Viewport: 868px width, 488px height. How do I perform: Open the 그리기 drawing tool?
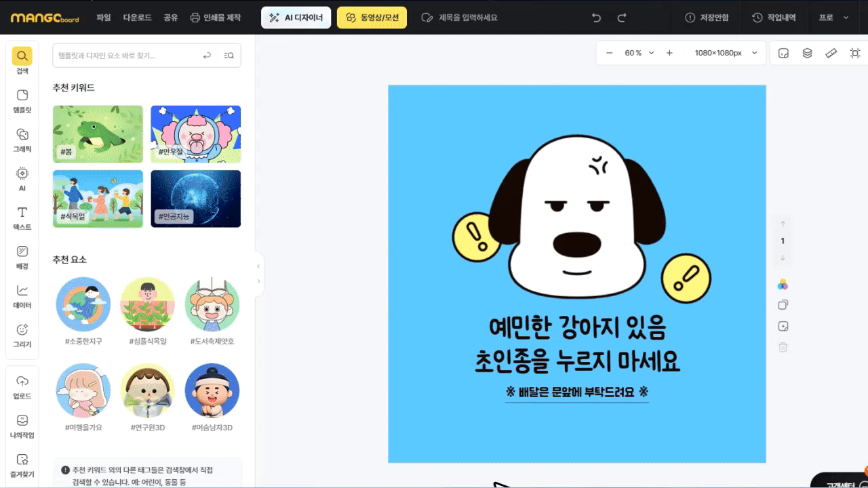pyautogui.click(x=22, y=333)
